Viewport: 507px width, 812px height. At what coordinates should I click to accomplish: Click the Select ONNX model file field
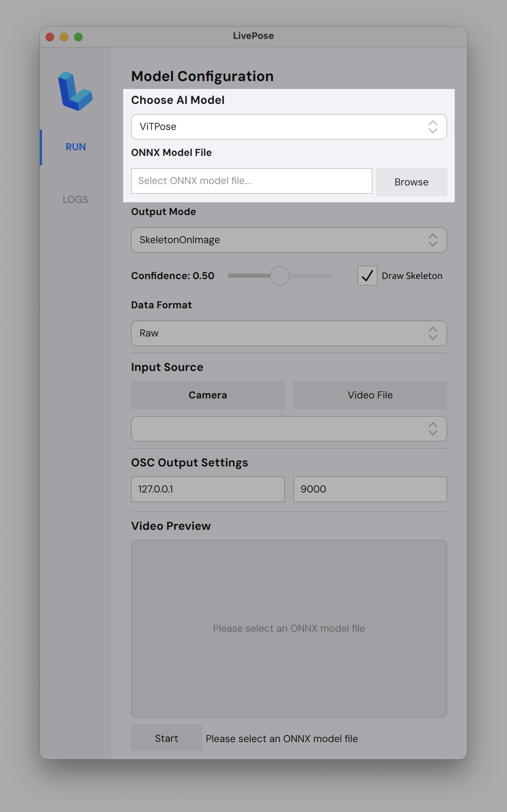click(251, 181)
